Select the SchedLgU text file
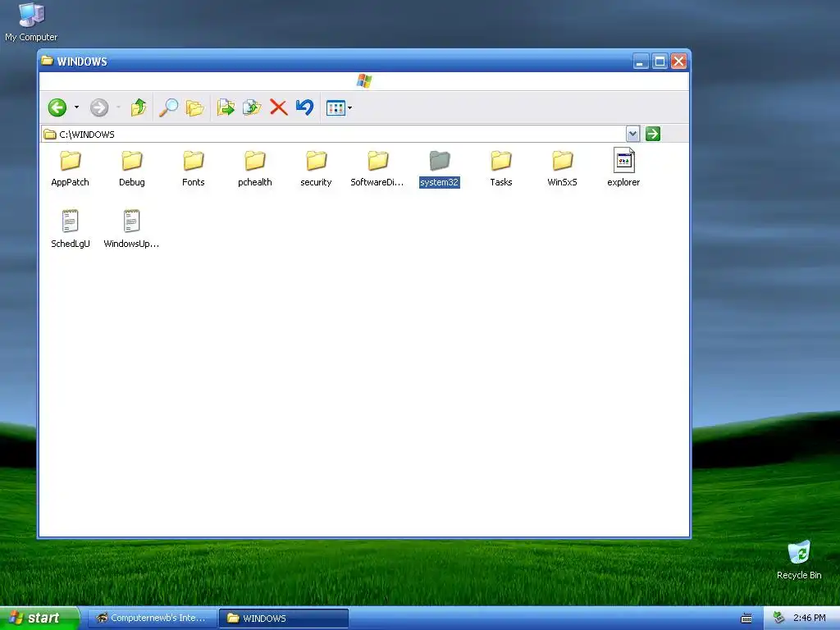 pyautogui.click(x=71, y=229)
